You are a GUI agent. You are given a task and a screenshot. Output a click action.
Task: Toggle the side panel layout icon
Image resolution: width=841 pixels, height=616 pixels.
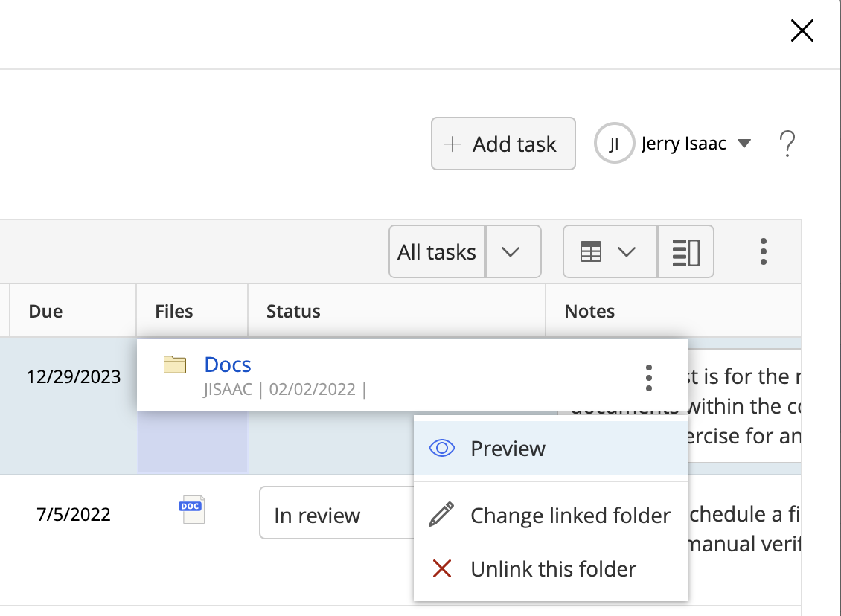(685, 252)
